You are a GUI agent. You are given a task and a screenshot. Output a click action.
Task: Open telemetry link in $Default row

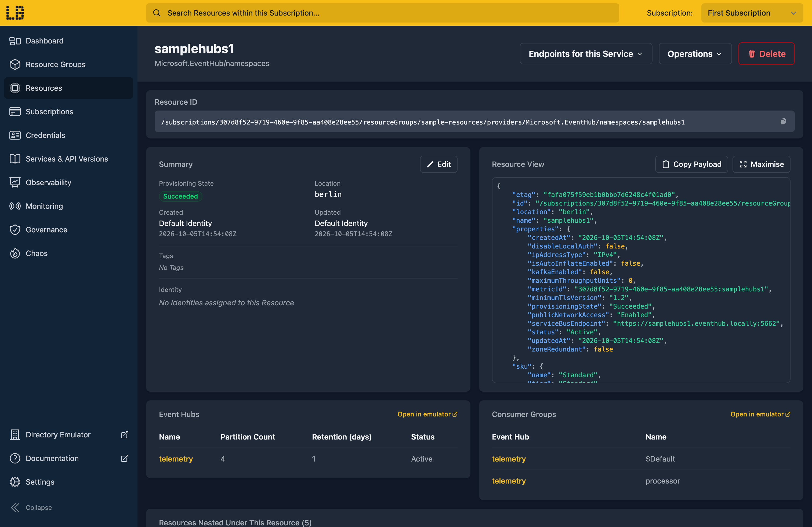pos(509,459)
